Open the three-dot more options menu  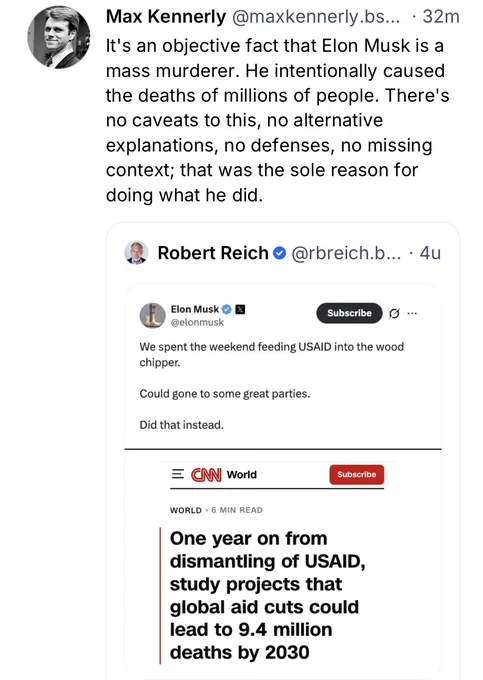412,313
